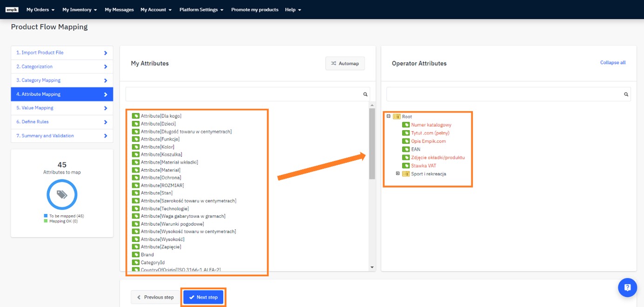Expand the Sport i rekreacja node
This screenshot has width=644, height=307.
[398, 174]
